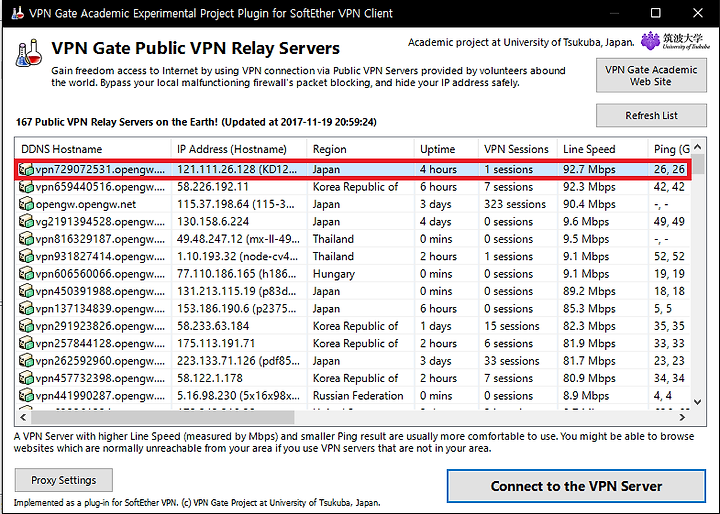The height and width of the screenshot is (514, 720).
Task: Select IP cell 115.37.198.64
Action: 236,204
